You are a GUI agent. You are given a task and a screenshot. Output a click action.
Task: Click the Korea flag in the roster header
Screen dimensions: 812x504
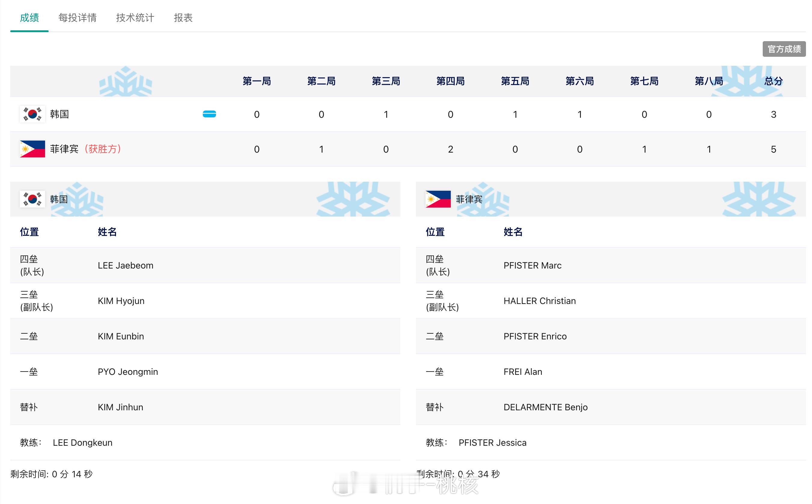(32, 199)
